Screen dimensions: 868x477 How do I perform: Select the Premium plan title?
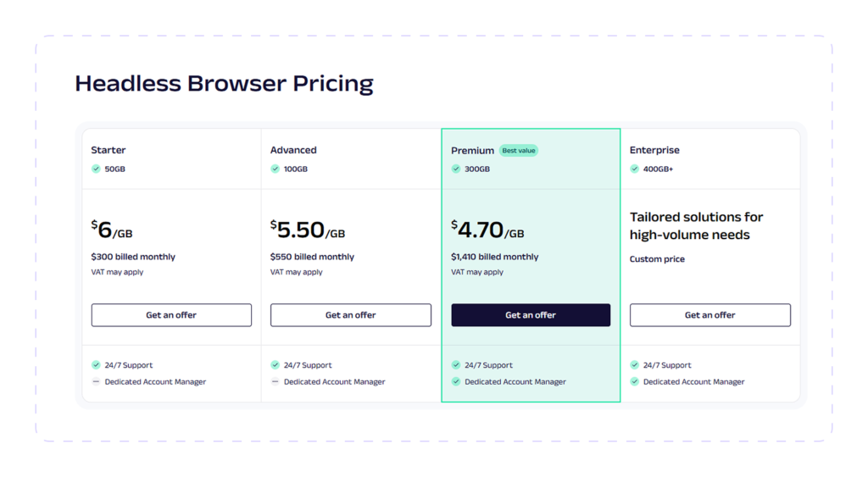pos(472,151)
